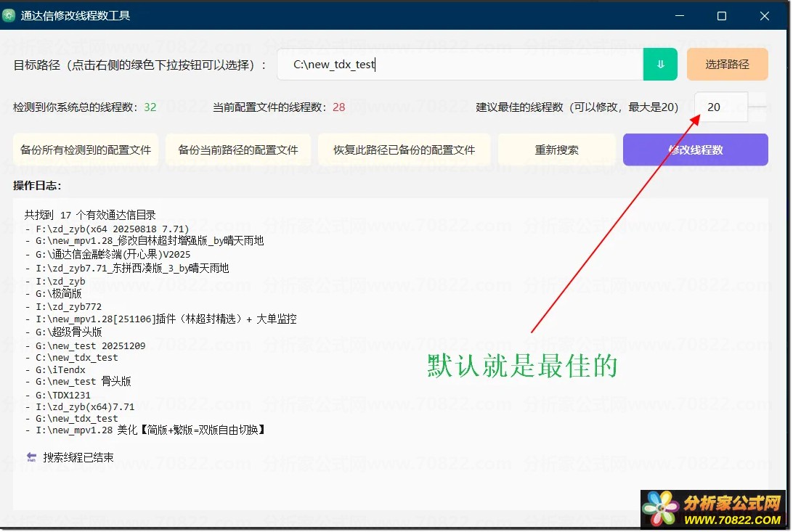Maximize the thread tool window
Viewport: 793px width, 532px height.
pos(721,15)
